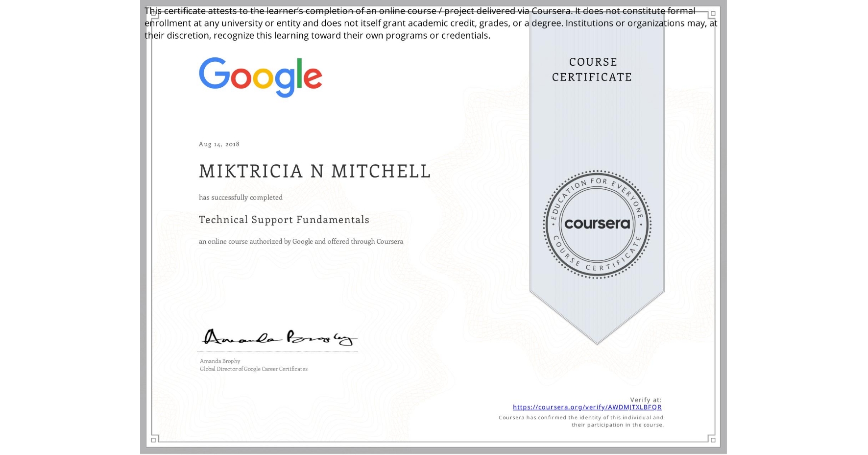The image size is (868, 455).
Task: Click the 'has successfully completed' text
Action: [x=241, y=197]
